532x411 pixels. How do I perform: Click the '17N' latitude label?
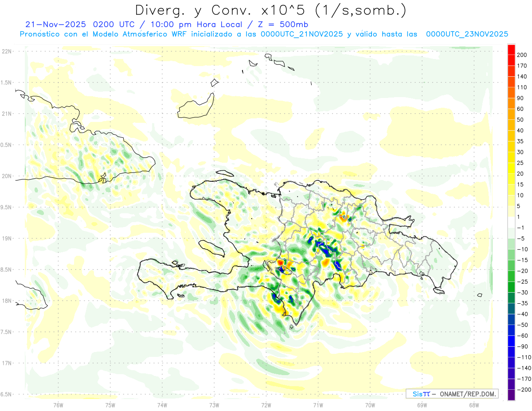[x=6, y=363]
